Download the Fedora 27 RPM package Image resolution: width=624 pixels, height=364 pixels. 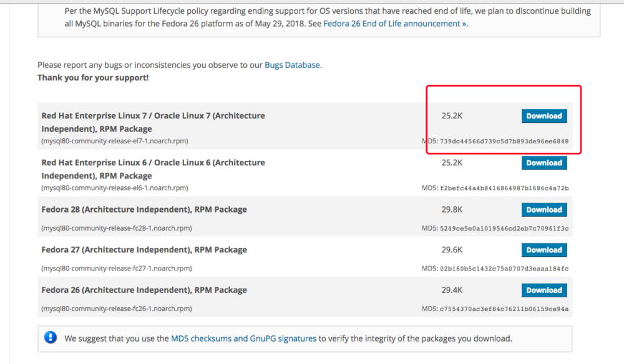coord(544,250)
